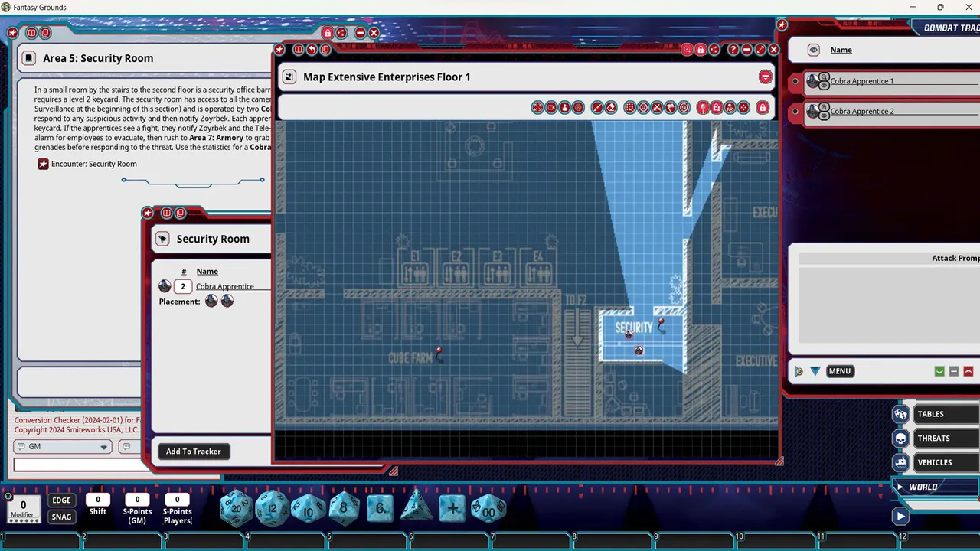Select the flag marker tool on map toolbar
The width and height of the screenshot is (980, 551).
[x=671, y=108]
